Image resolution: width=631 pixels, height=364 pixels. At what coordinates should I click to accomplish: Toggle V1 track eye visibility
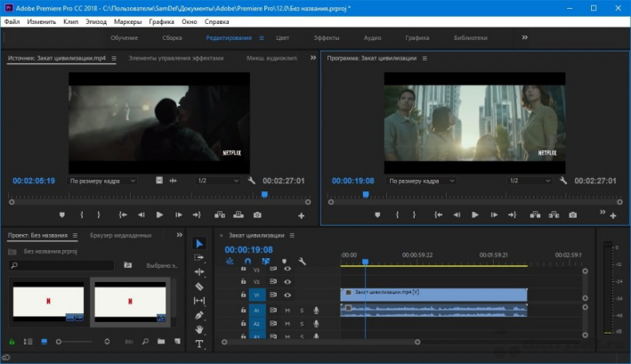tap(287, 294)
